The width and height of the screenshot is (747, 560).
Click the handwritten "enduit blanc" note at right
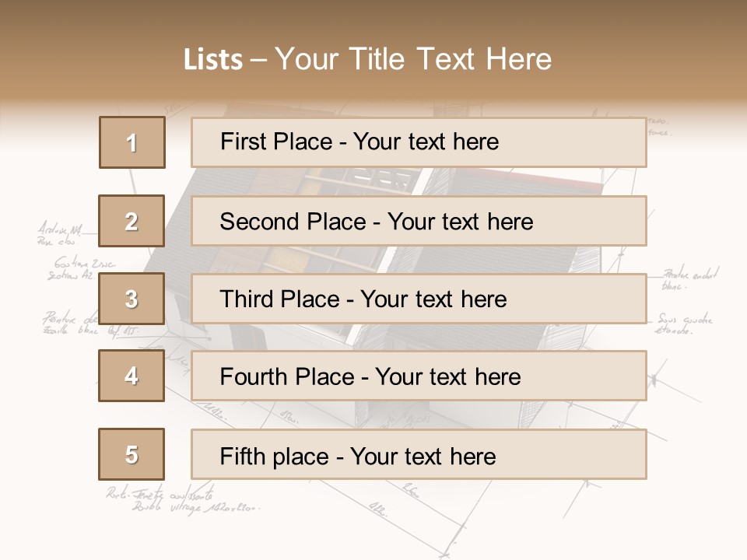[x=691, y=279]
